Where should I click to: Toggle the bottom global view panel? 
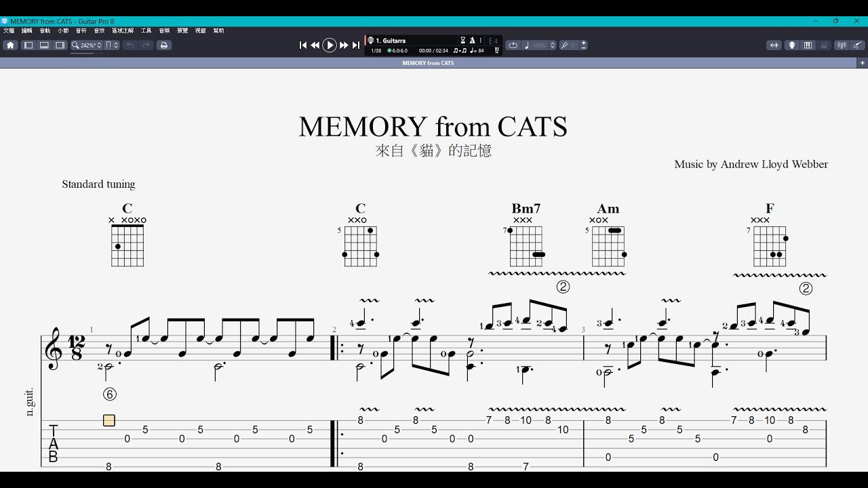(44, 45)
